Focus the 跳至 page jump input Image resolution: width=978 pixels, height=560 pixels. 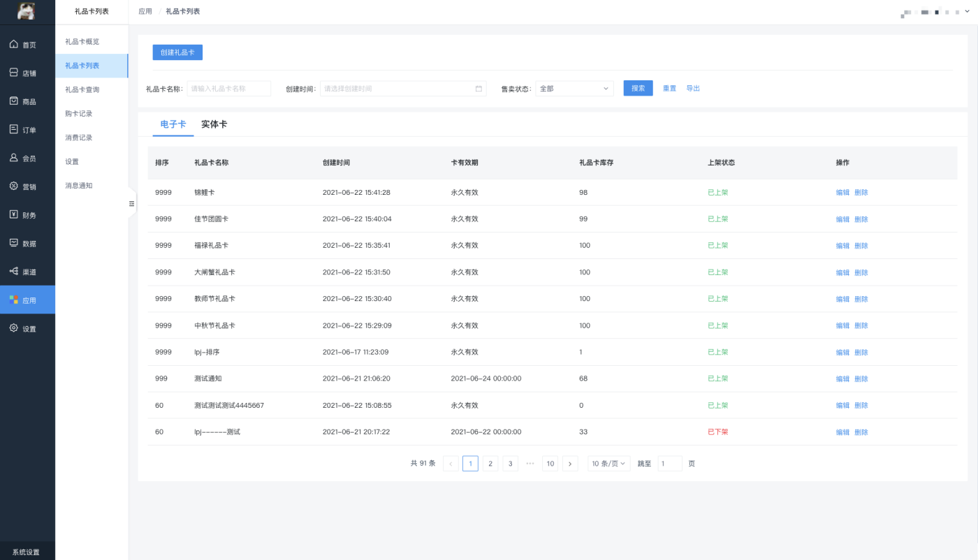click(x=670, y=464)
